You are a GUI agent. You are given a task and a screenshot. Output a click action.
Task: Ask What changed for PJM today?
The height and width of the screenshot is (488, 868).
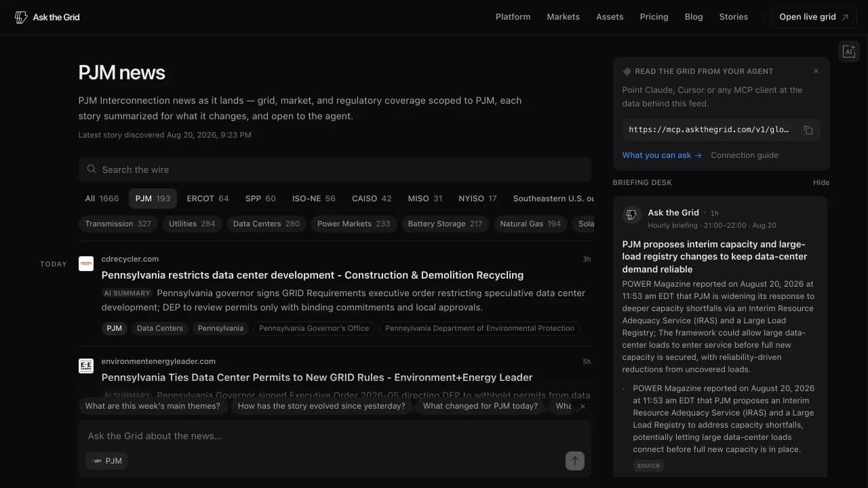tap(480, 406)
